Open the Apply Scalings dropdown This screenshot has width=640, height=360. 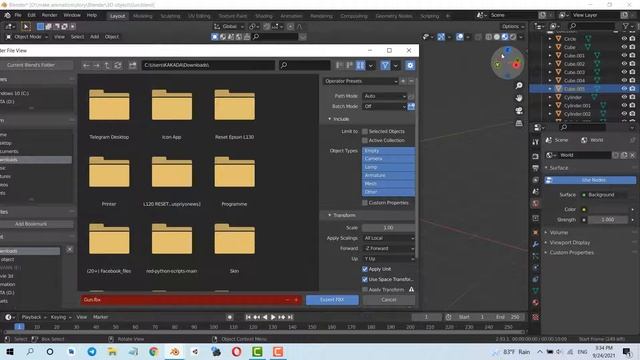coord(388,238)
